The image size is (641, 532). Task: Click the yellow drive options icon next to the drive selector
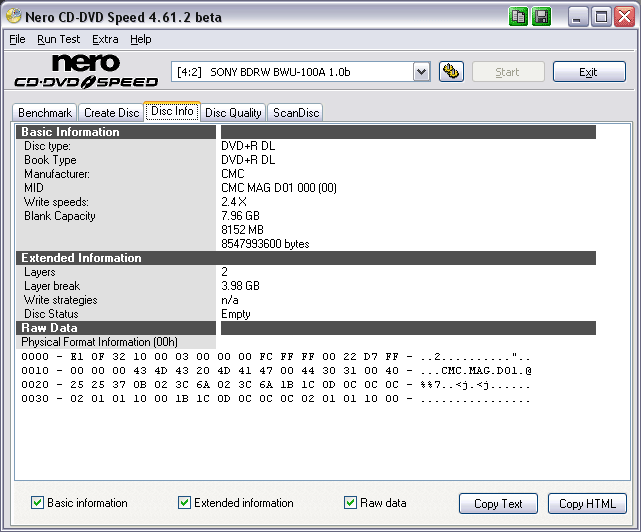coord(451,72)
